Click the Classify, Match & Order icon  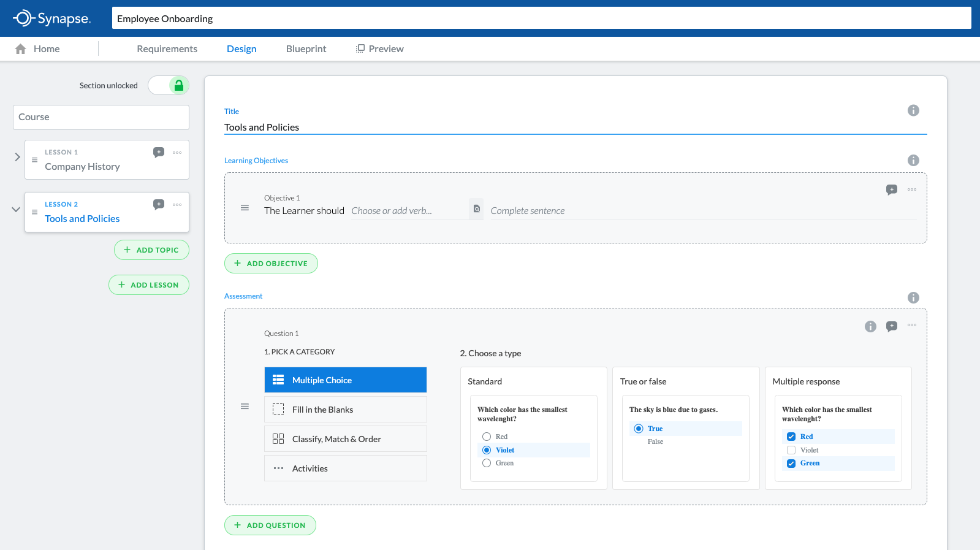pyautogui.click(x=278, y=438)
